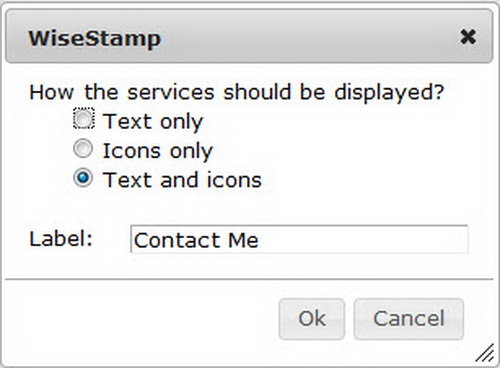Screen dimensions: 500x368
Task: Click the empty footer area left of Ok
Action: pyautogui.click(x=140, y=319)
